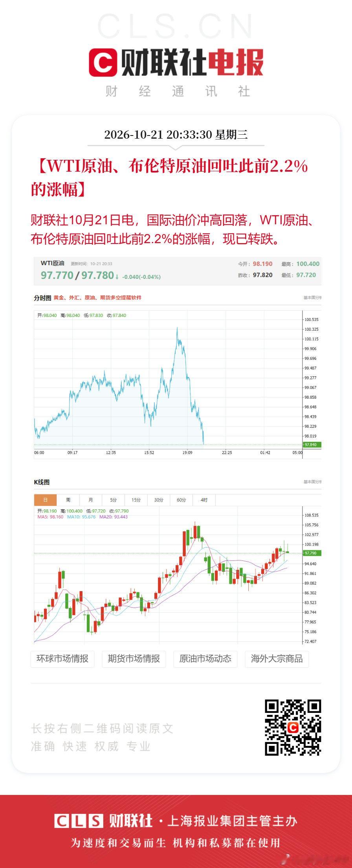
Task: Click the 分时图 section heading
Action: click(42, 298)
